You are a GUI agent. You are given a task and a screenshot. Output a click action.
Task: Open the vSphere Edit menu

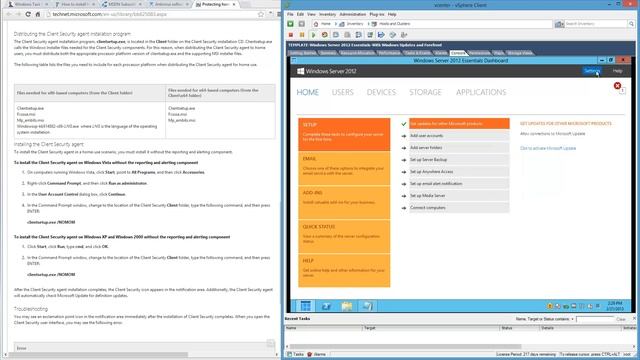pos(300,14)
